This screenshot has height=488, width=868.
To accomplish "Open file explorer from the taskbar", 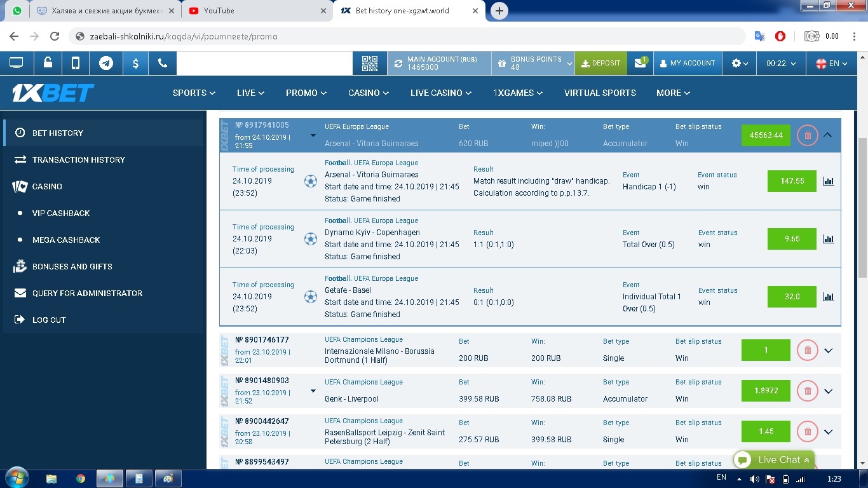I will tap(51, 478).
